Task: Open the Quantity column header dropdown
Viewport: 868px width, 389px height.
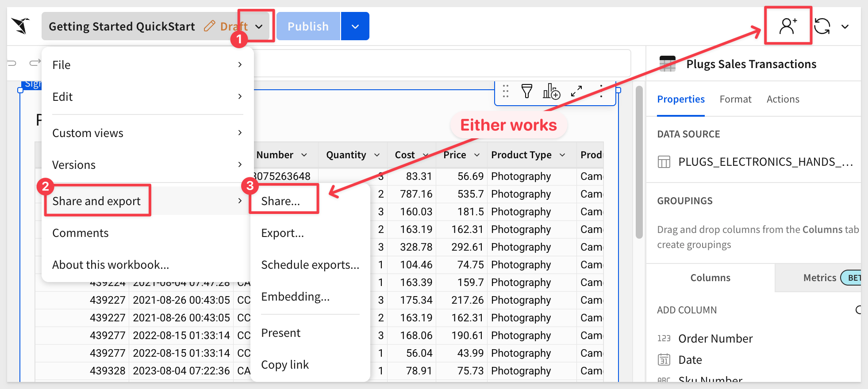Action: click(x=377, y=155)
